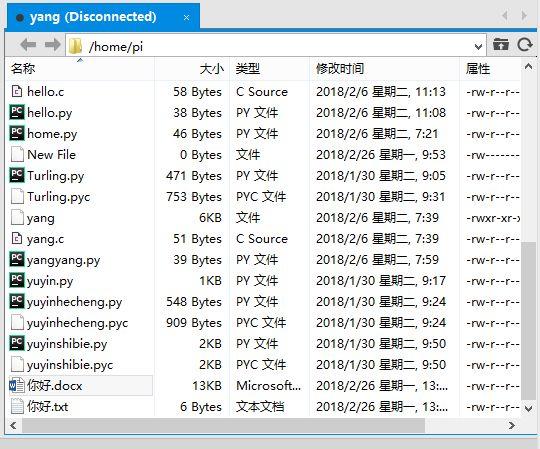Click the horizontal scrollbar right arrow

click(x=512, y=425)
